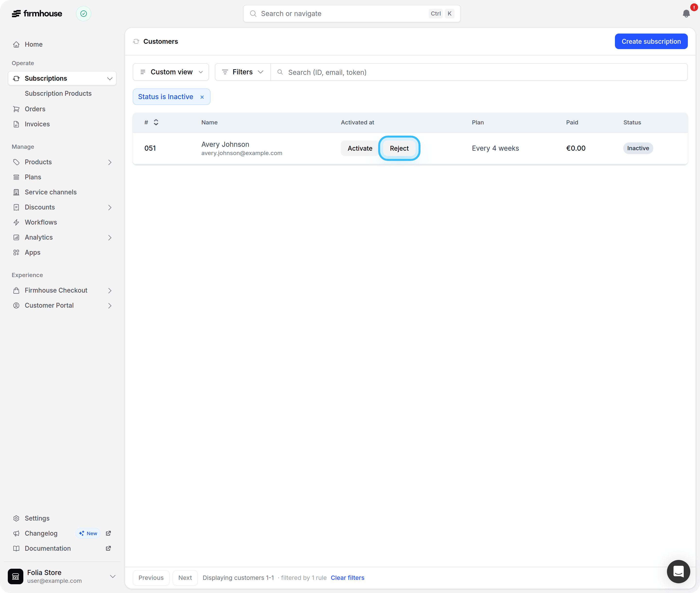Click the Service channels building icon
The height and width of the screenshot is (593, 700).
tap(16, 192)
